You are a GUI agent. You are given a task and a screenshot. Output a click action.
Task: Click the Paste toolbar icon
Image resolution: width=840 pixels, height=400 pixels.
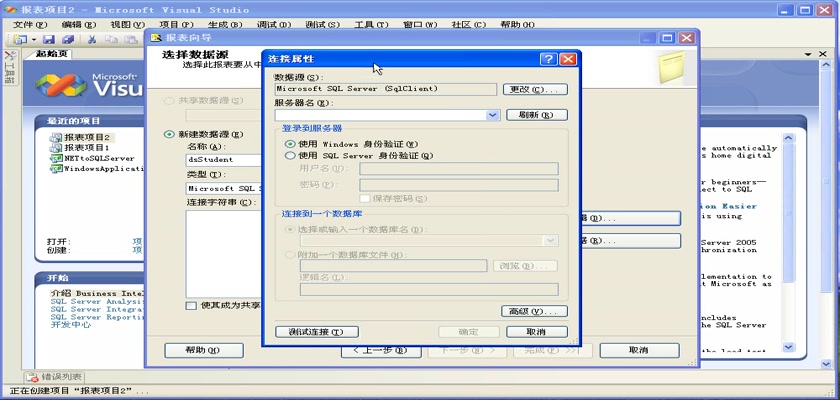point(130,39)
